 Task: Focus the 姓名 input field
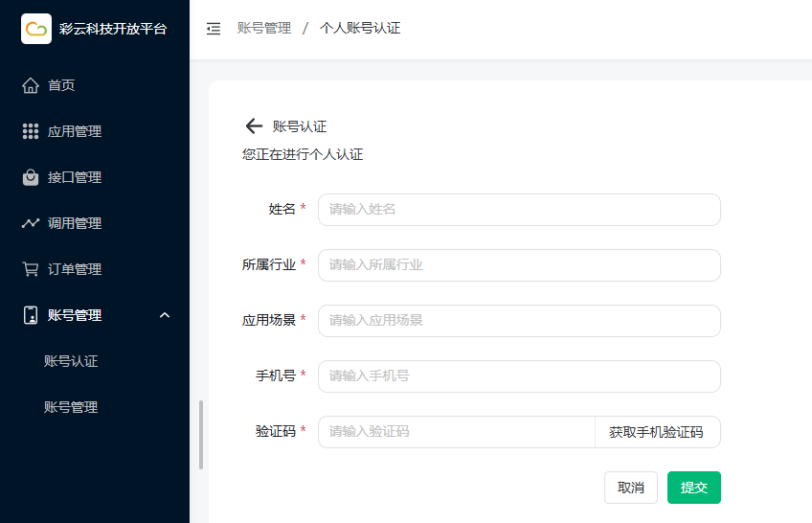coord(519,210)
